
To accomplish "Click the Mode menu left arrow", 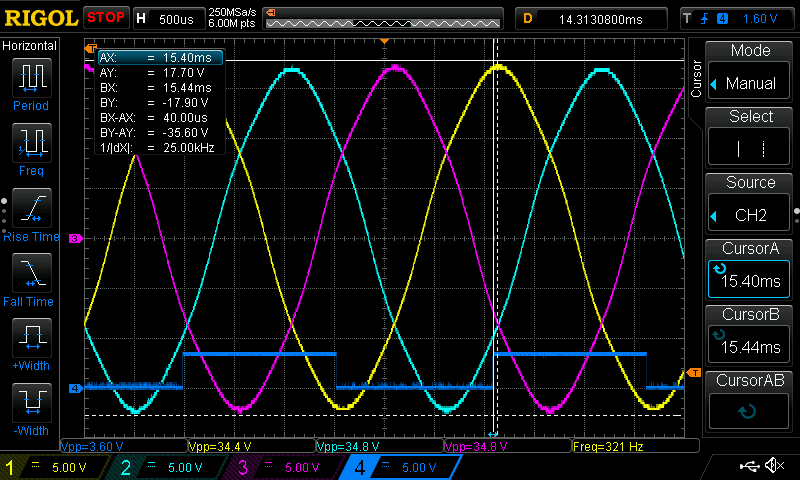I will 714,84.
